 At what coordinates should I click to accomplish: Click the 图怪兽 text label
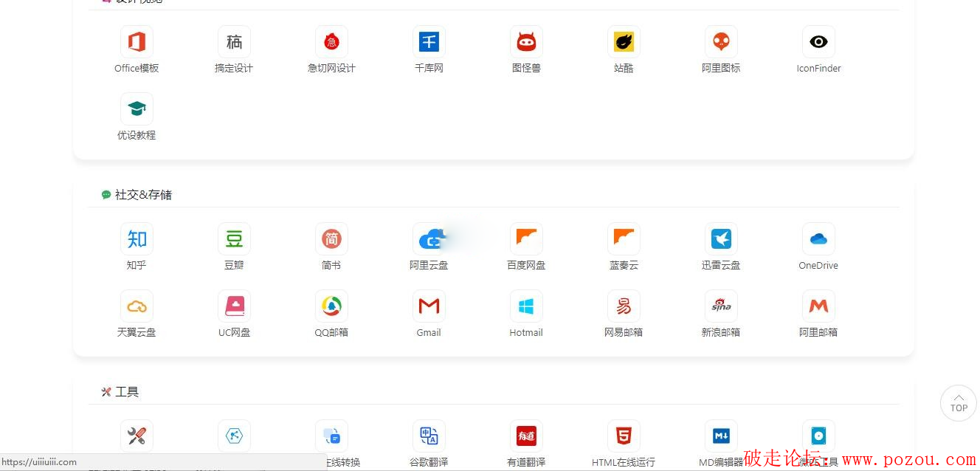point(526,69)
